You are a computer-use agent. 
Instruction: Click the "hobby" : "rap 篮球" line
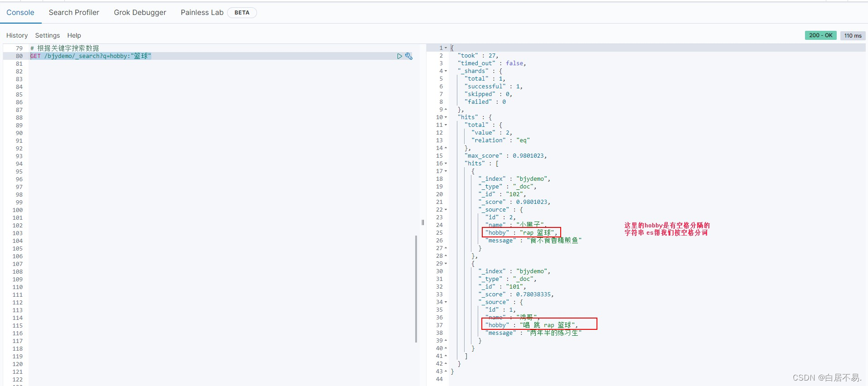coord(521,233)
